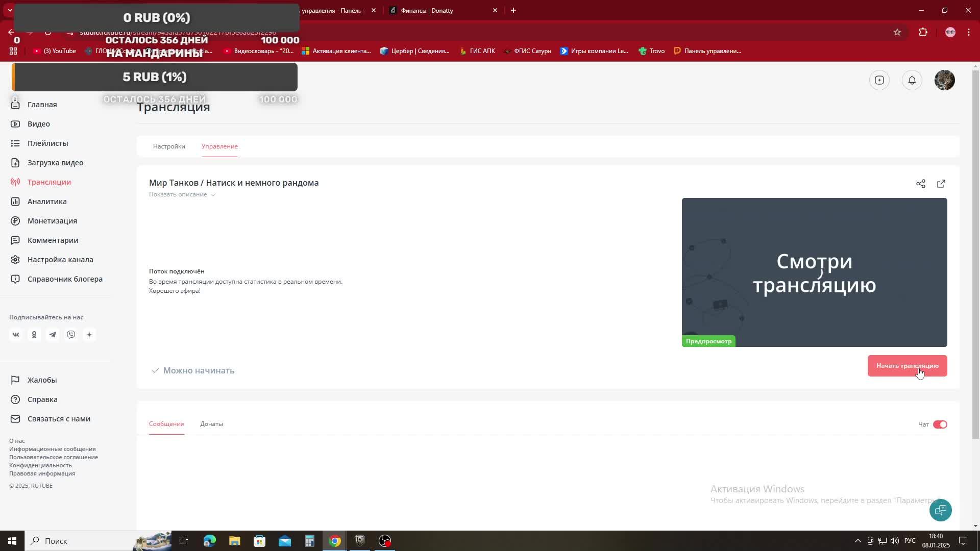Click Начать трансляцию button

click(907, 366)
